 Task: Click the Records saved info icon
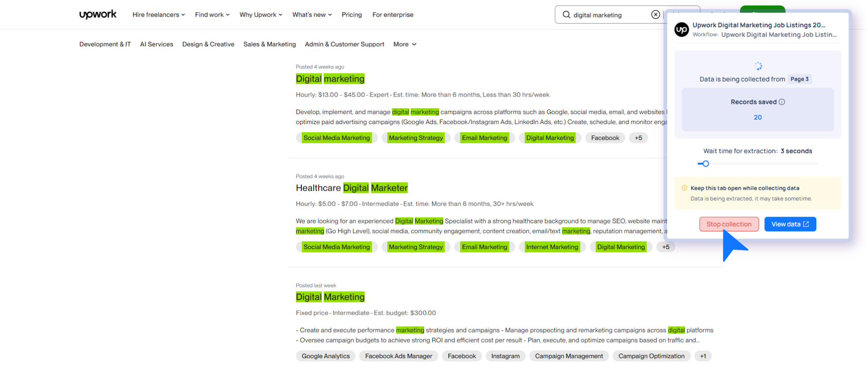point(782,102)
